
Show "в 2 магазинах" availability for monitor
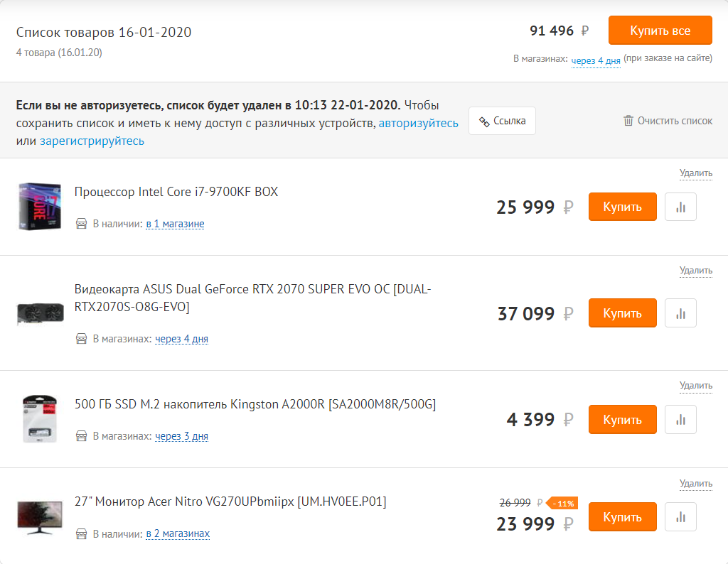pyautogui.click(x=178, y=533)
